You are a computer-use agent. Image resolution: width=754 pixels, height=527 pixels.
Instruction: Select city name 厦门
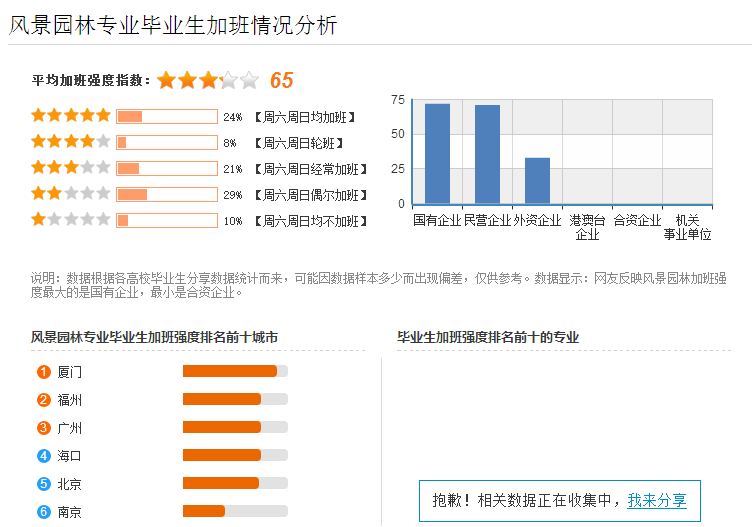70,372
